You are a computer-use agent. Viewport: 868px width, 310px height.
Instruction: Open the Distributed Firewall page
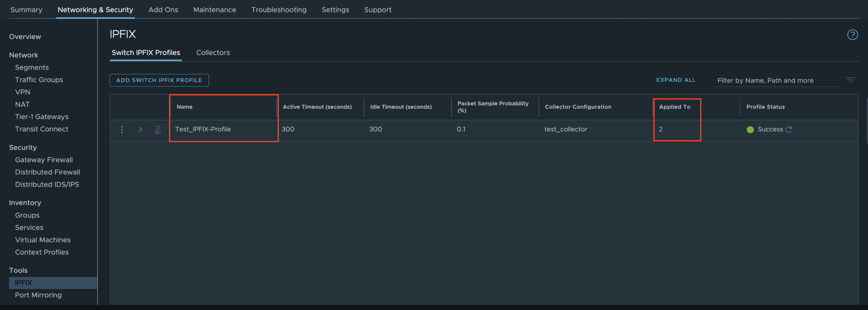tap(48, 172)
